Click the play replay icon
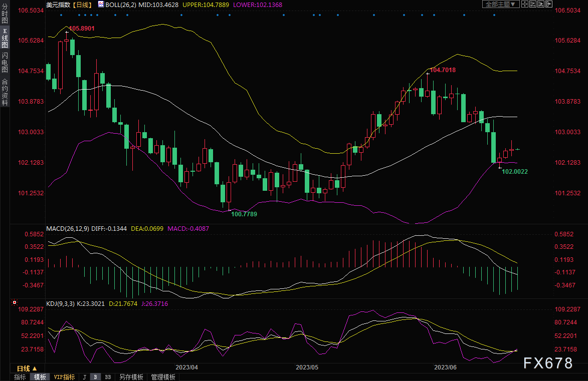Viewport: 588px width, 381px height. 541,4
